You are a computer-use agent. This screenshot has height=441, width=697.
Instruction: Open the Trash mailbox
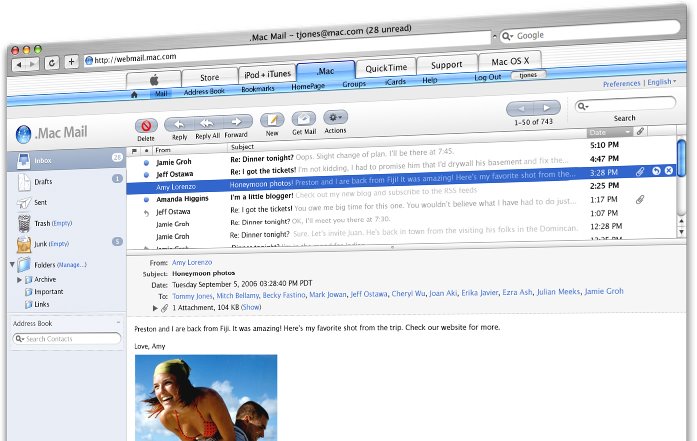pos(42,223)
